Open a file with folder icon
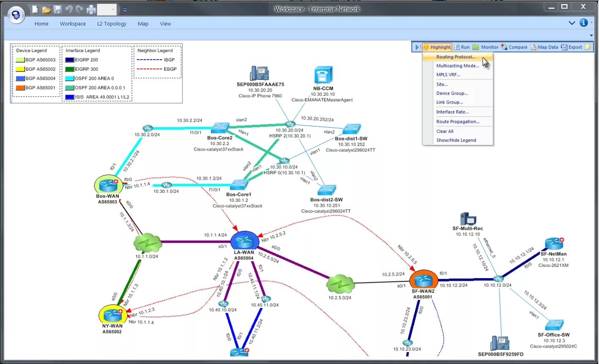599x364 pixels. pyautogui.click(x=46, y=9)
